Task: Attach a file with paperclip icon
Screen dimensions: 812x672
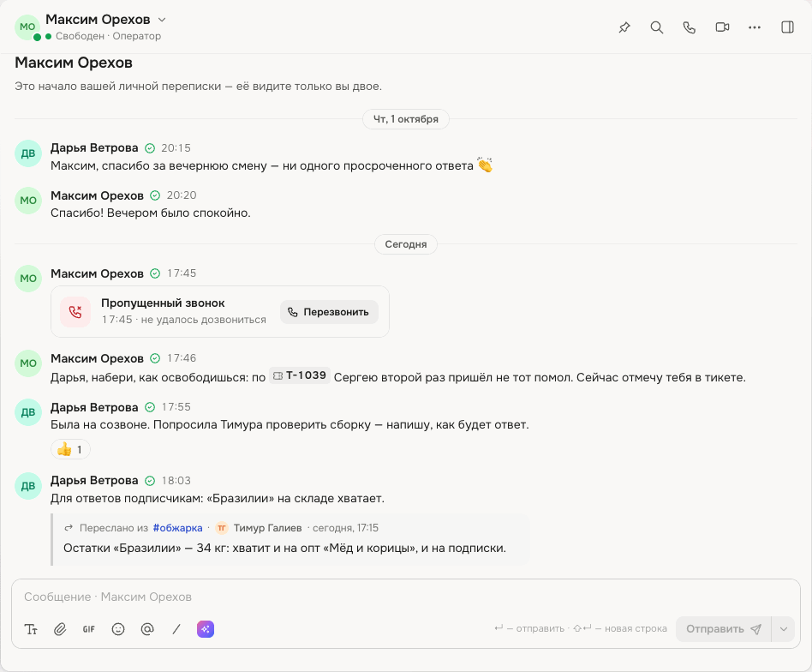Action: click(x=60, y=629)
